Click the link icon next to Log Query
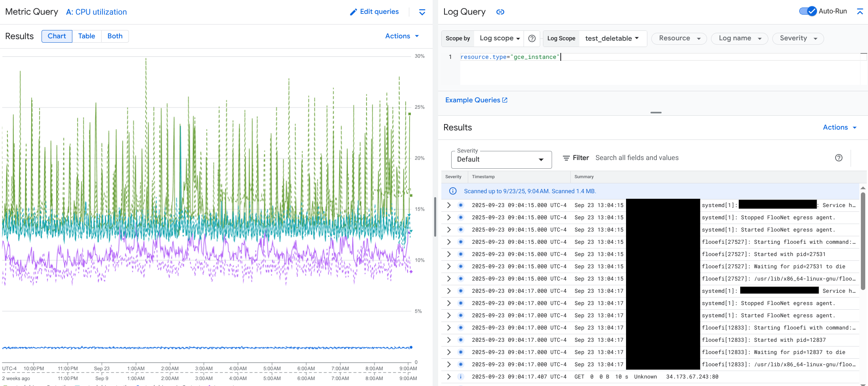 (x=500, y=12)
